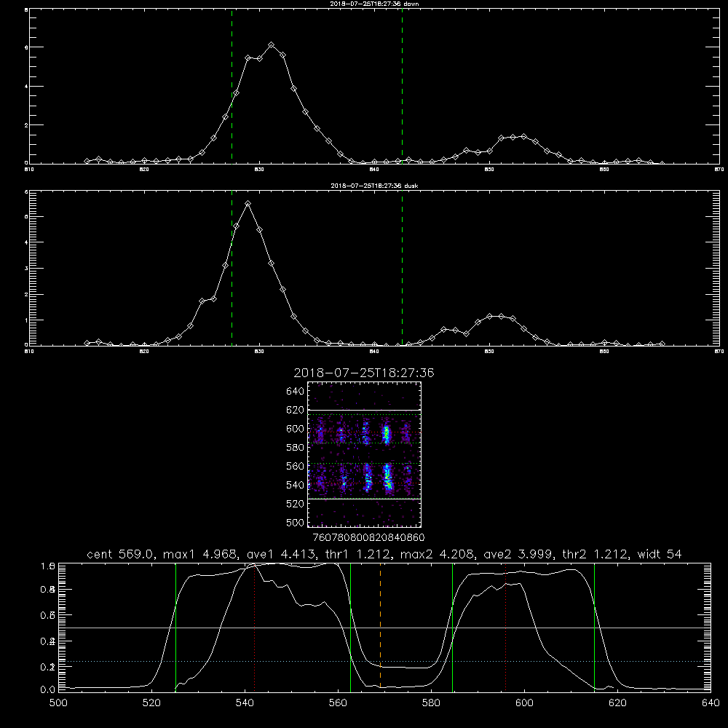Screen dimensions: 728x728
Task: Click the spectrogram x-axis label string '760780800820840860'
Action: pos(368,537)
